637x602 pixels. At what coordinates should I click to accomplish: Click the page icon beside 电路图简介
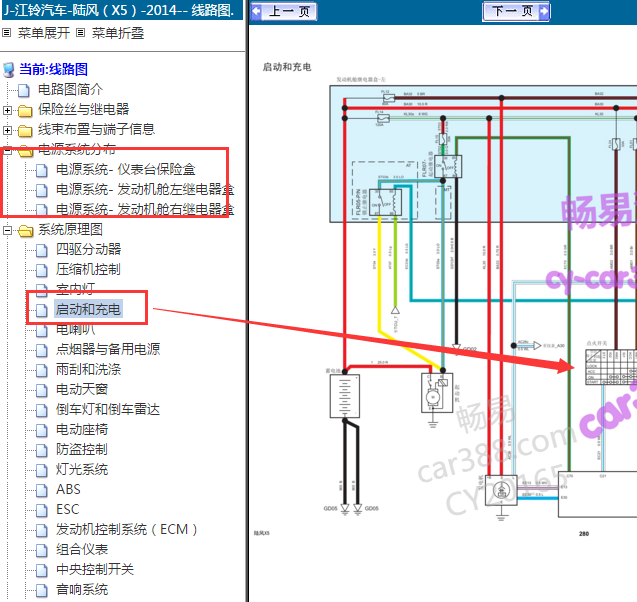(x=24, y=90)
